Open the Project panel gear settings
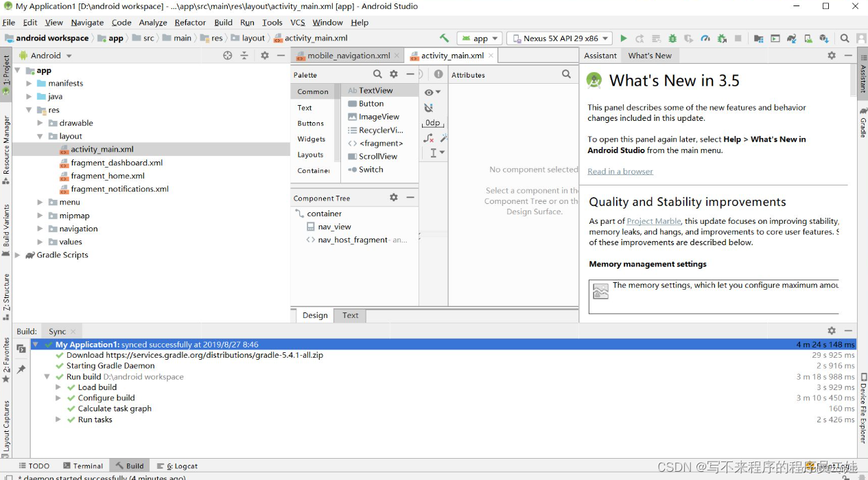This screenshot has width=868, height=480. tap(265, 56)
